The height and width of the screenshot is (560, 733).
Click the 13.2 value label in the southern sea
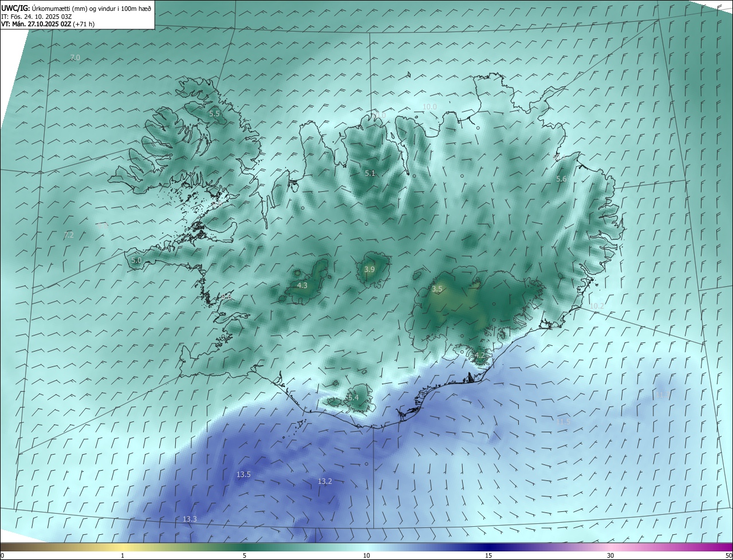pyautogui.click(x=325, y=482)
